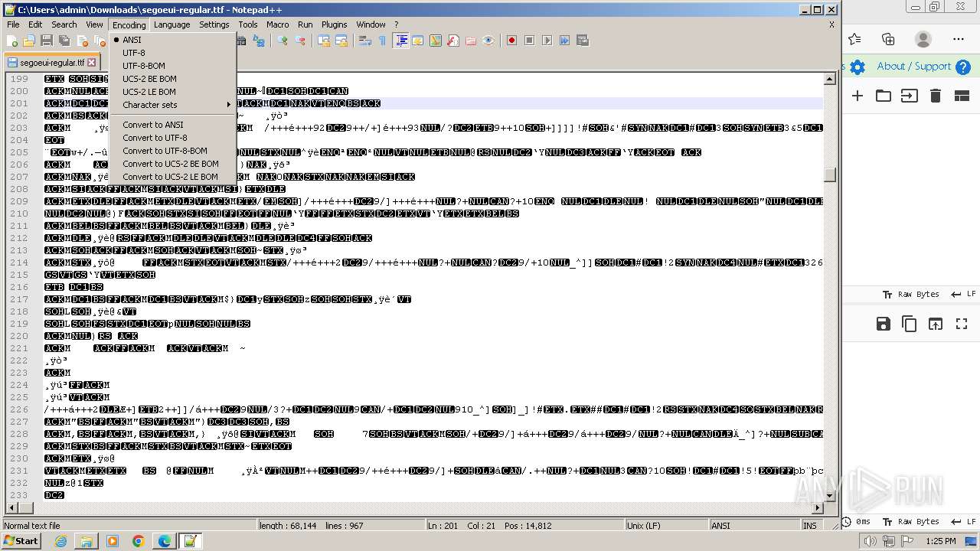Click vertical scrollbar down arrow
This screenshot has height=551, width=980.
click(829, 496)
